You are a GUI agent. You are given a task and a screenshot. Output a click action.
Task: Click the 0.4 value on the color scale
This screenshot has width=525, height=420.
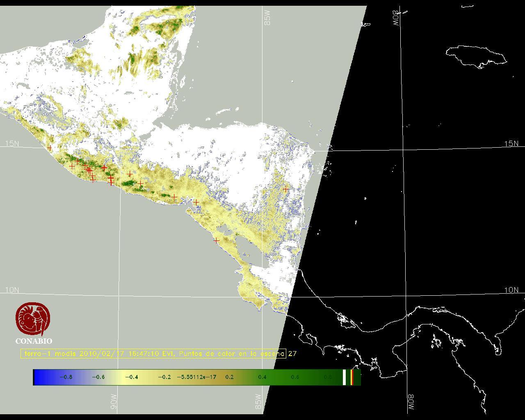point(262,377)
